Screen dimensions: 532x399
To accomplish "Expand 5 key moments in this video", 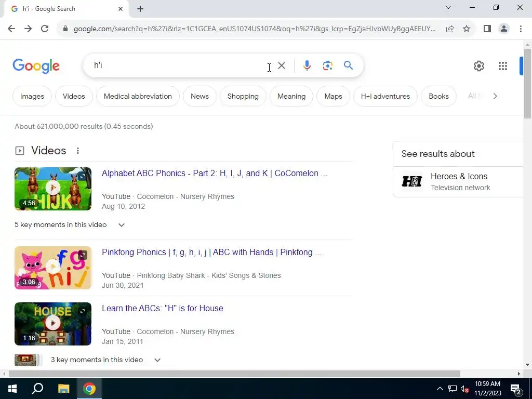I will point(70,225).
